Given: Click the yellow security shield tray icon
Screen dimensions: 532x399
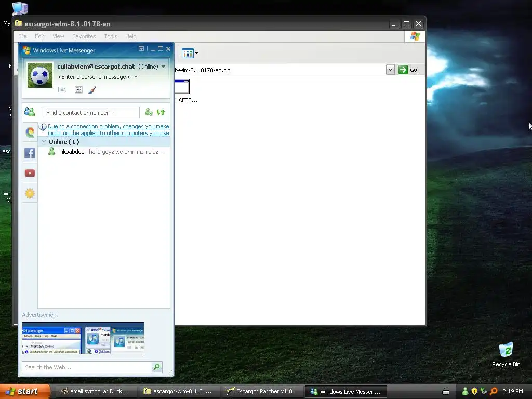Looking at the screenshot, I should coord(474,392).
